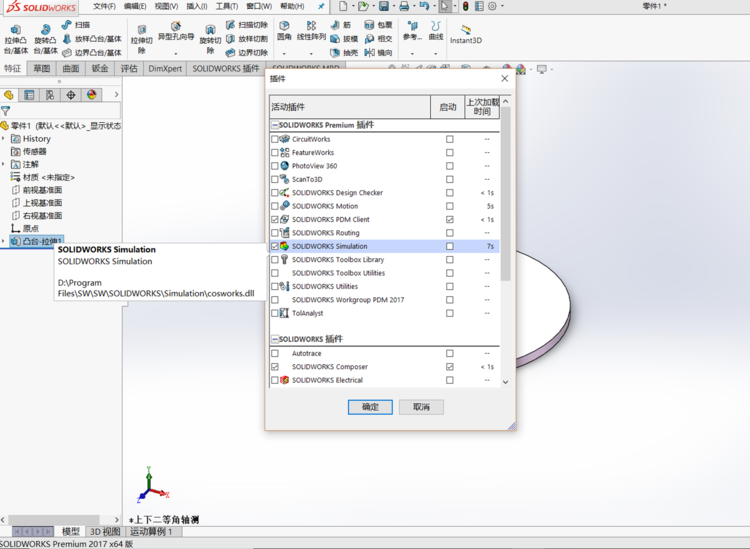This screenshot has height=549, width=750.
Task: Open the 异型孔向导 hole wizard
Action: pyautogui.click(x=176, y=32)
